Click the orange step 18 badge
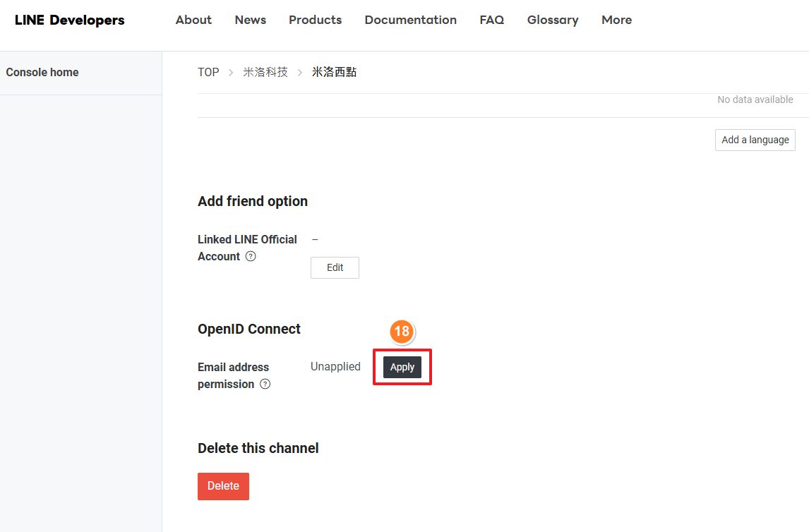The width and height of the screenshot is (809, 532). [402, 331]
